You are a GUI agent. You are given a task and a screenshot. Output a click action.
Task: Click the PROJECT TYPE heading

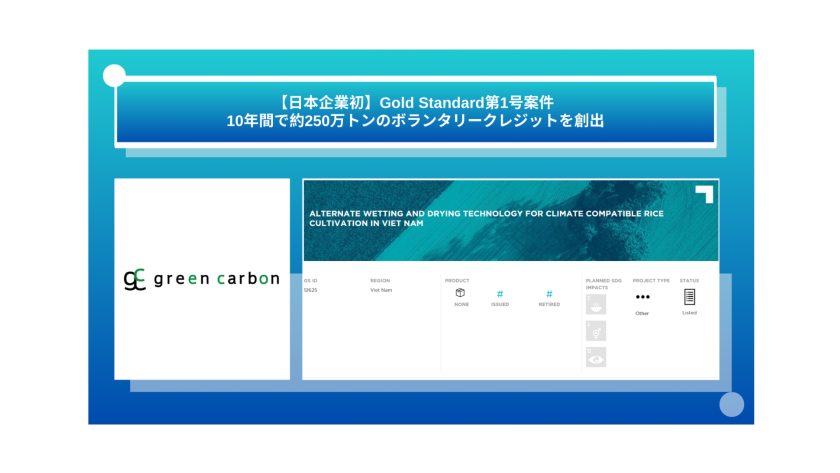651,281
